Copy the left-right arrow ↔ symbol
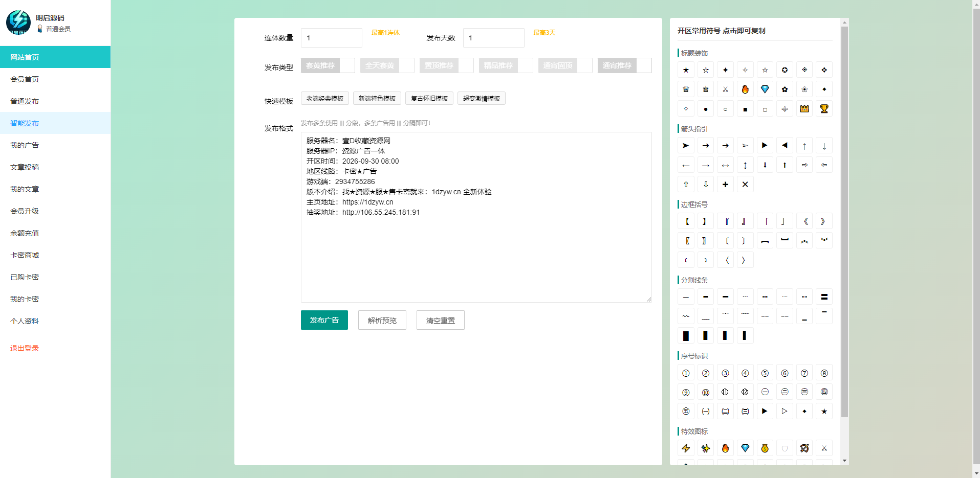980x478 pixels. [725, 165]
